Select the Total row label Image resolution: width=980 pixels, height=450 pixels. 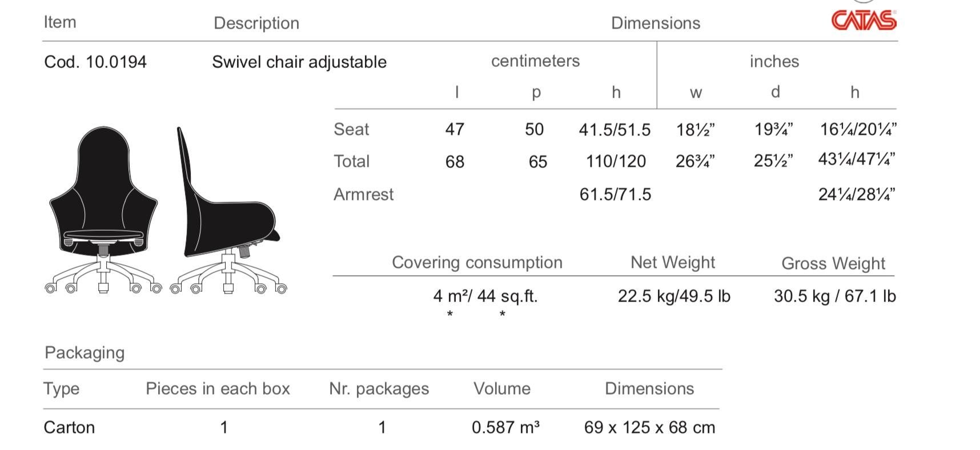click(x=352, y=162)
